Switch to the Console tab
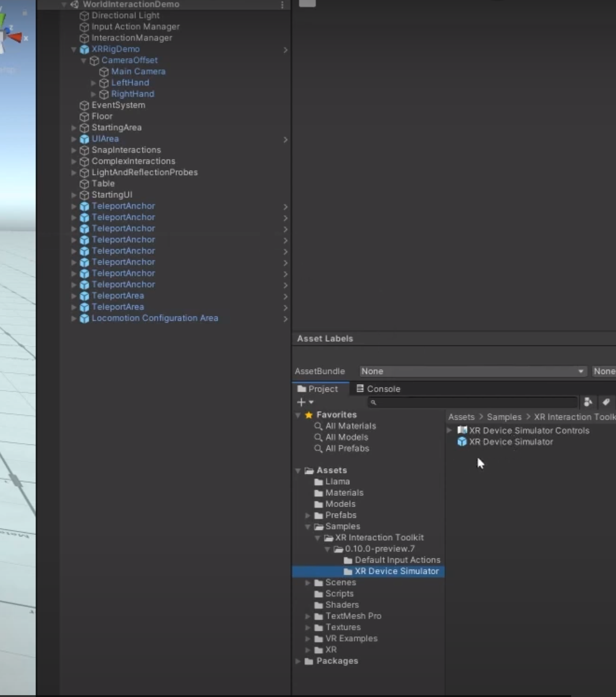 (x=379, y=388)
